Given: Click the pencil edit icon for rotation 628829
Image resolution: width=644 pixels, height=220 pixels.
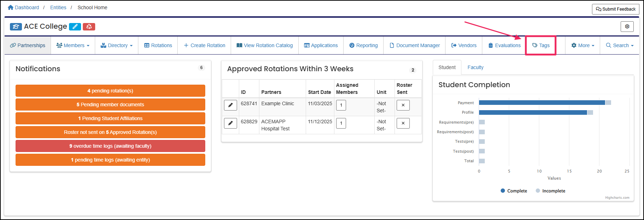Looking at the screenshot, I should 230,123.
